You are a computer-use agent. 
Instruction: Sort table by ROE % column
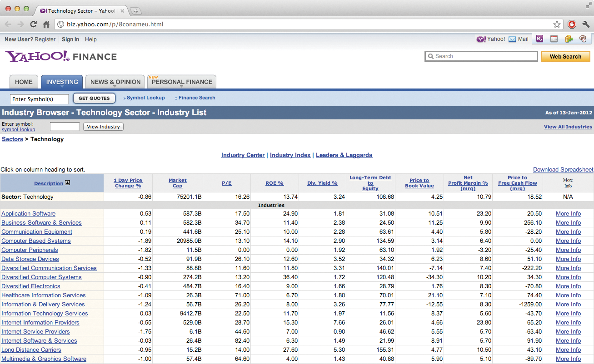click(275, 183)
